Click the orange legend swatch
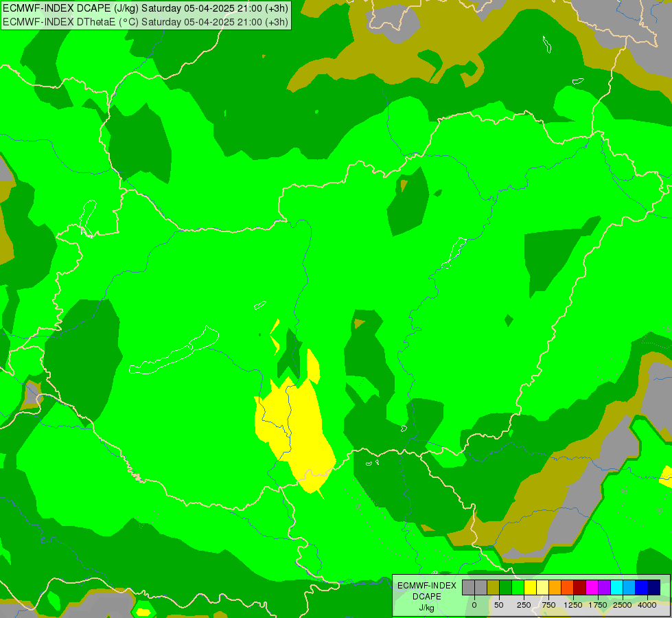Image resolution: width=672 pixels, height=618 pixels. (555, 588)
